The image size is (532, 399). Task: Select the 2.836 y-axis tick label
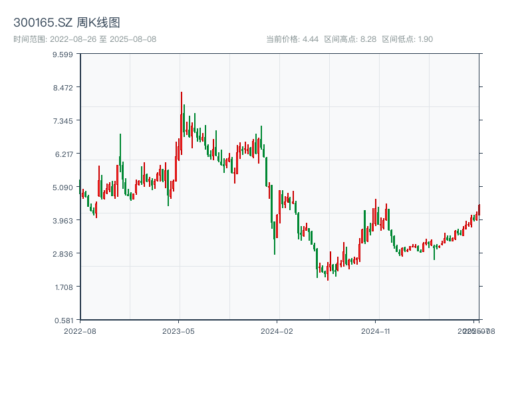point(64,253)
